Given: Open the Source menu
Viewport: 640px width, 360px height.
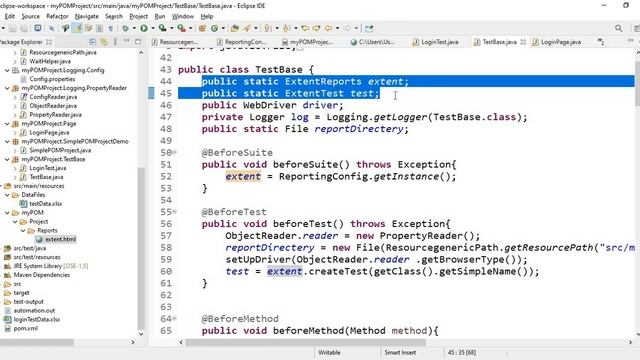Looking at the screenshot, I should pyautogui.click(x=31, y=16).
